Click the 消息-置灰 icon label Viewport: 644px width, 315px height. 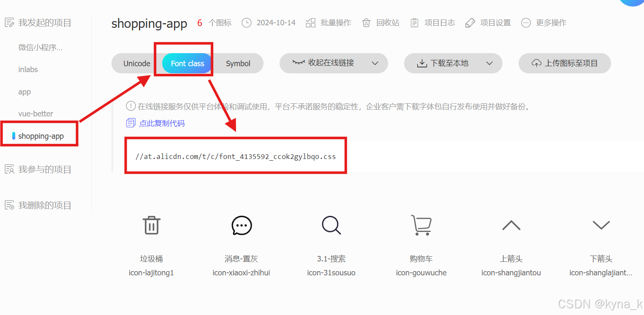(x=241, y=259)
